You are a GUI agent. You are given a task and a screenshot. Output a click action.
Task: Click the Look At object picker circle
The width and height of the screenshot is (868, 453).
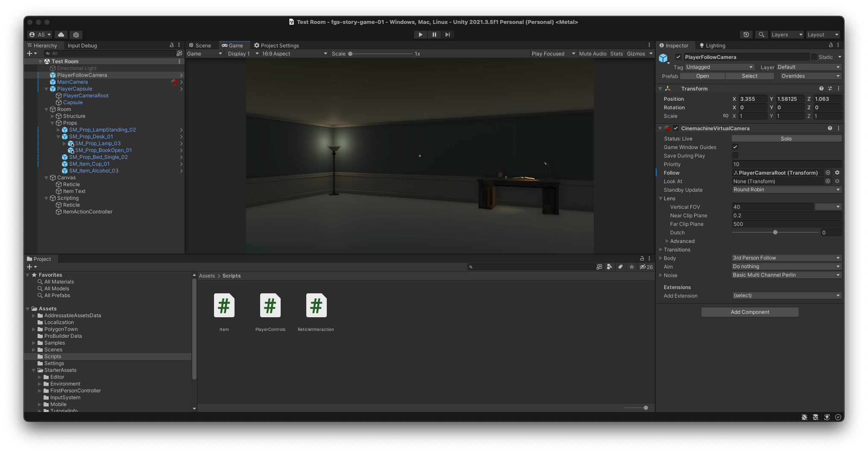(828, 181)
